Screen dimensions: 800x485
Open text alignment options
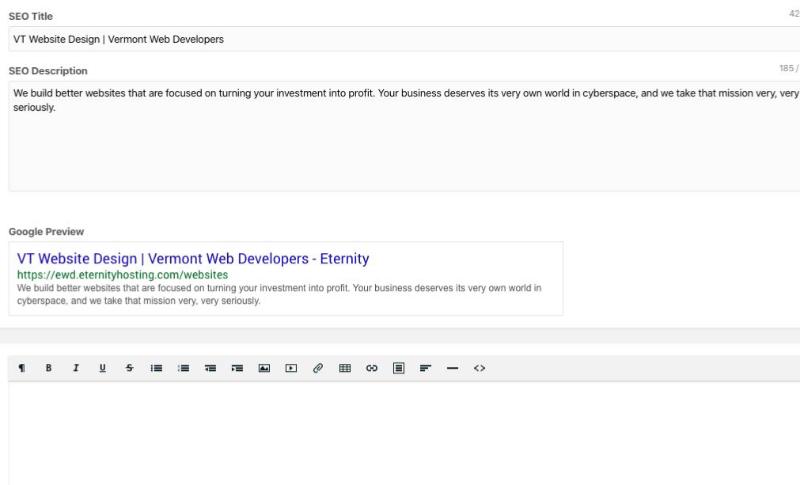pyautogui.click(x=426, y=368)
